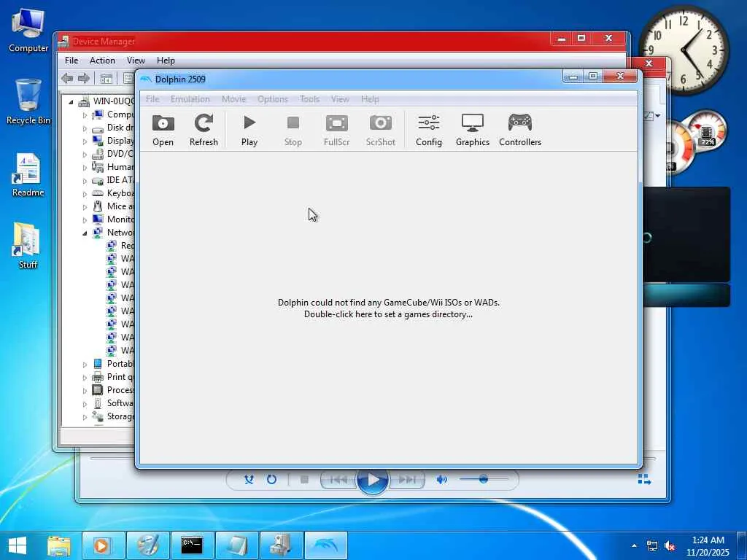Click the Windows Start button
747x560 pixels.
(18, 545)
